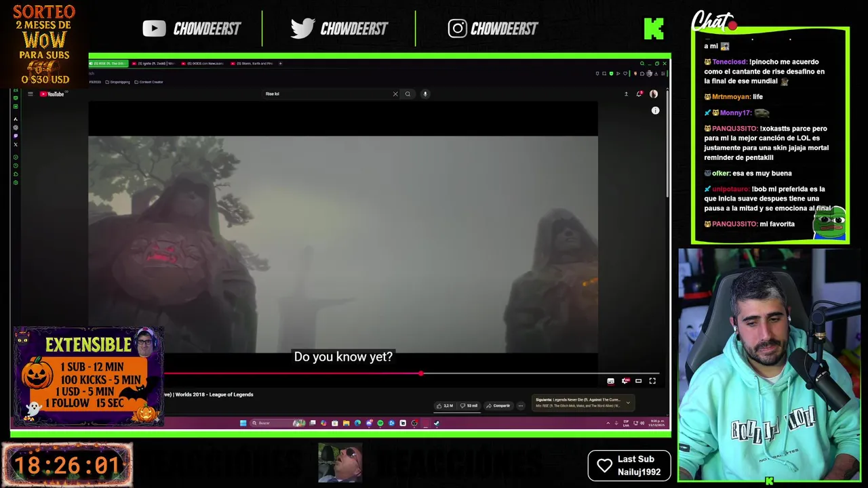Image resolution: width=868 pixels, height=488 pixels.
Task: Open X (Twitter) in browser sidebar
Action: pos(16,144)
